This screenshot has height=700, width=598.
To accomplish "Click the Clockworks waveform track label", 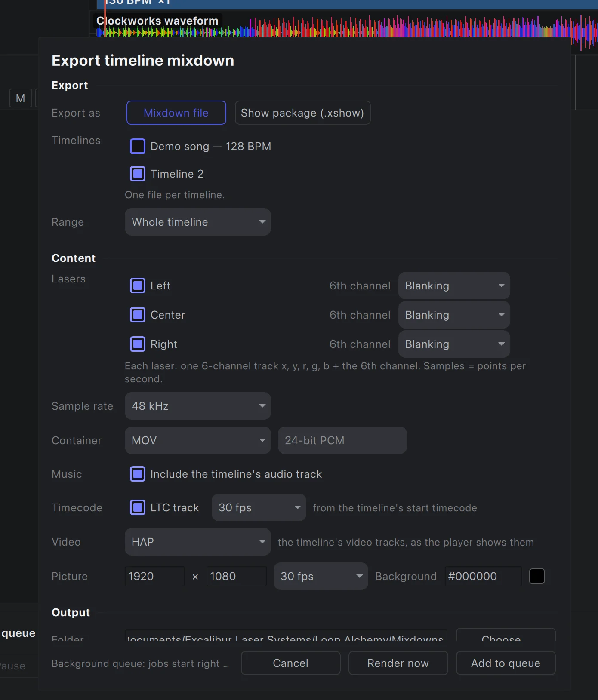I will [157, 21].
